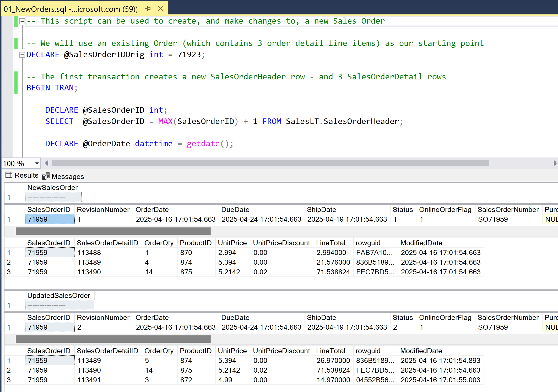Select the 21.576000 LineTotal cell
The height and width of the screenshot is (392, 558).
(333, 262)
